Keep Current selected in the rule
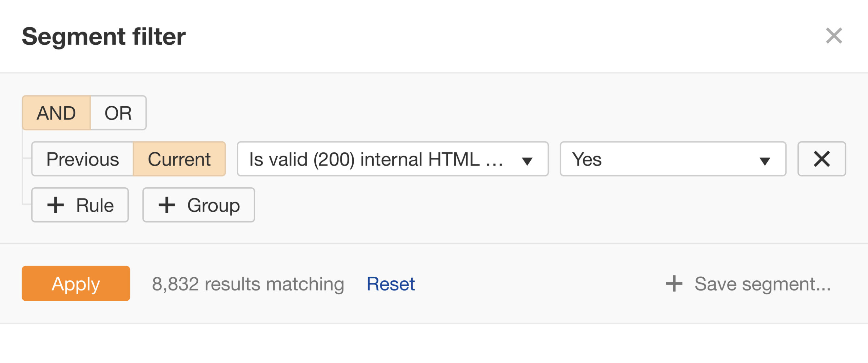Viewport: 868px width, 363px height. click(x=180, y=159)
